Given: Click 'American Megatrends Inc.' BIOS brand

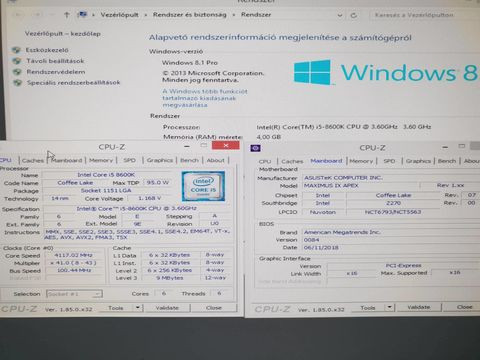Looking at the screenshot, I should coord(391,232).
